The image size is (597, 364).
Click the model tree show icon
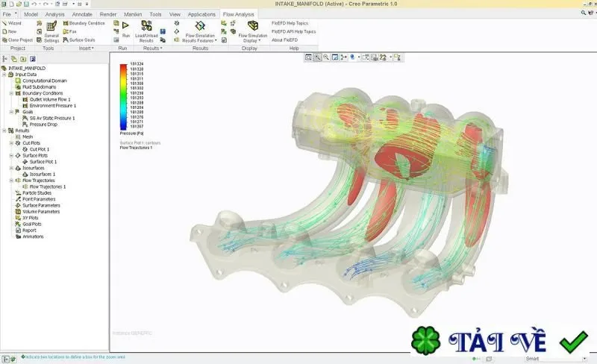(x=5, y=59)
